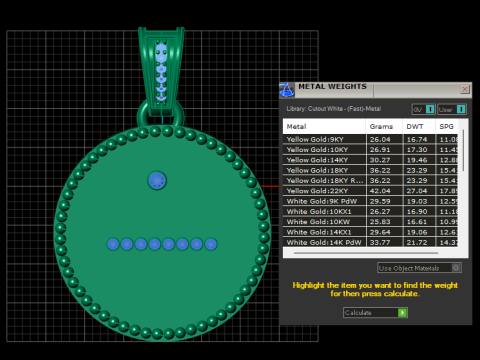This screenshot has height=360, width=480.
Task: Click the 29.64 grams value
Action: coord(380,232)
